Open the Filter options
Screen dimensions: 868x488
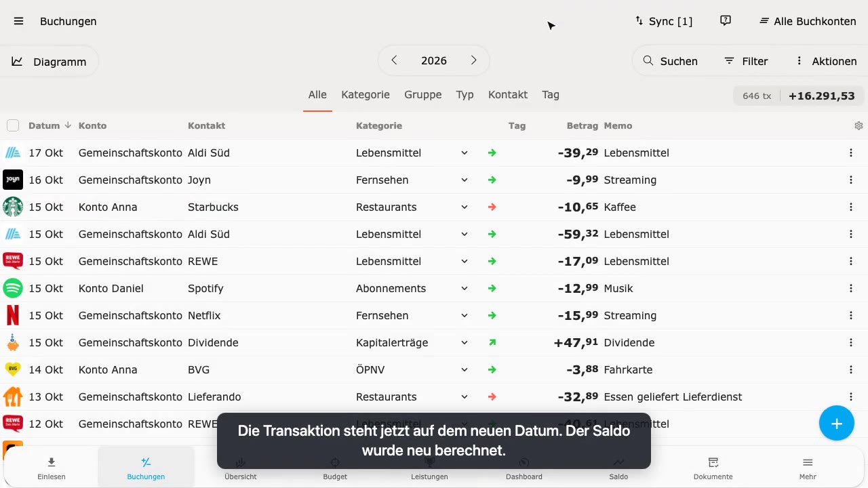tap(746, 61)
